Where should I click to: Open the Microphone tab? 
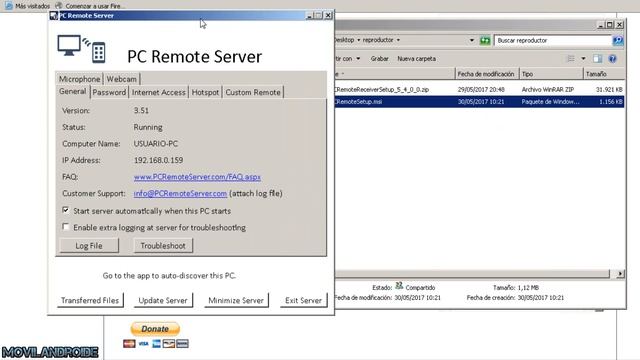[x=79, y=79]
